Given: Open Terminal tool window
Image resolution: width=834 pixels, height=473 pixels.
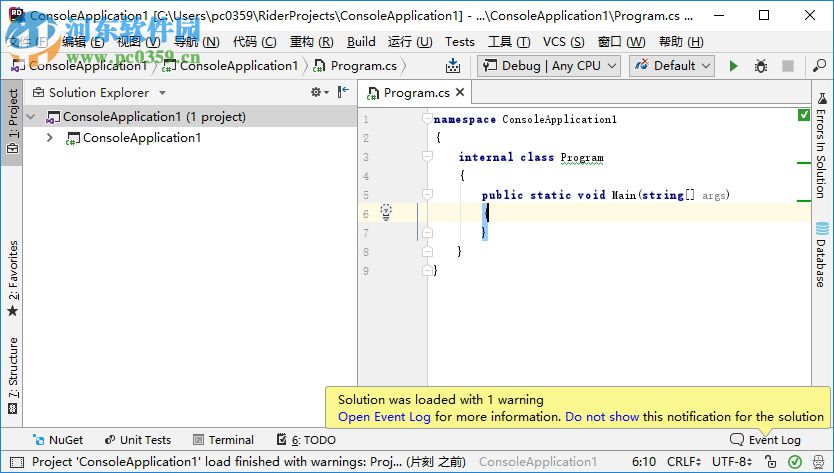Looking at the screenshot, I should [x=223, y=440].
